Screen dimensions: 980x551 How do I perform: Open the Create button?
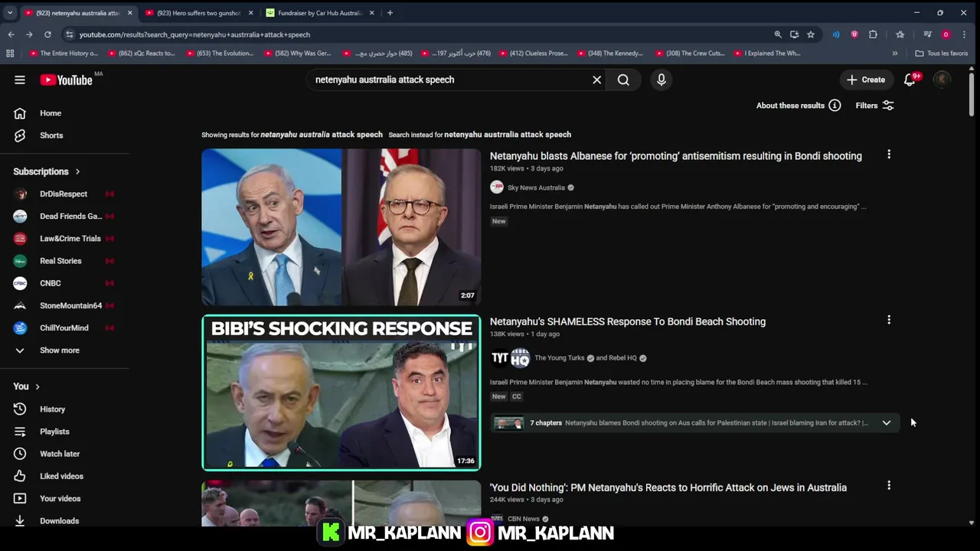pos(866,80)
